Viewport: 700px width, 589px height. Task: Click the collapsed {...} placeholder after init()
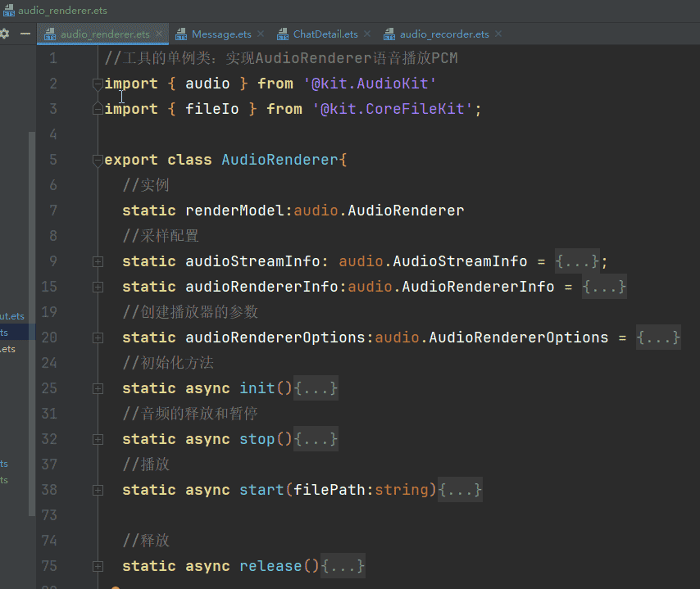click(316, 388)
